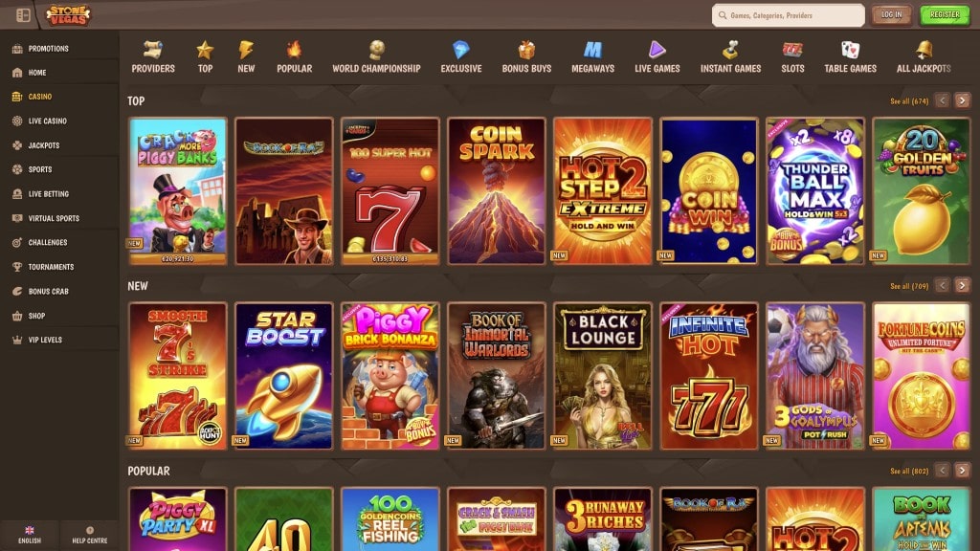Select the Popular category flame

pos(295,56)
